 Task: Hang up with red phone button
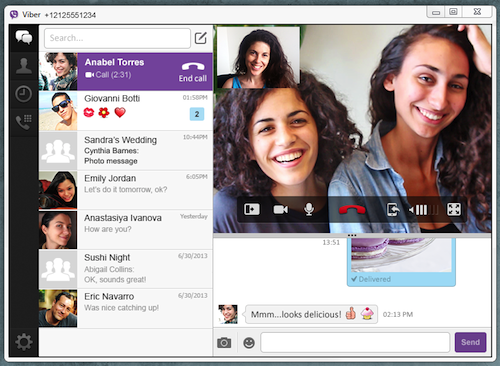click(x=352, y=210)
